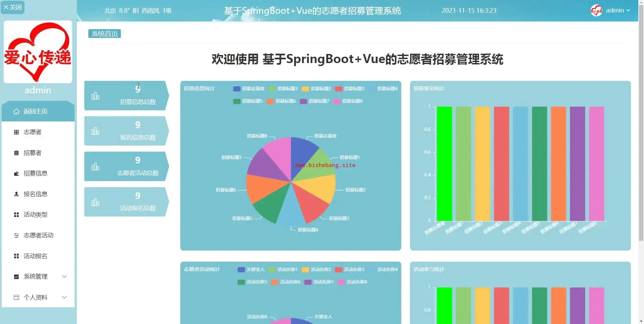Screen dimensions: 644x324
Task: Click the yellow swatch for 活动名称2
Action: (305, 270)
